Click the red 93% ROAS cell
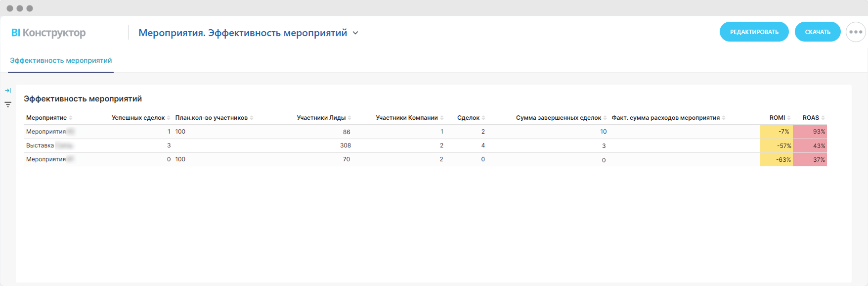 point(810,132)
